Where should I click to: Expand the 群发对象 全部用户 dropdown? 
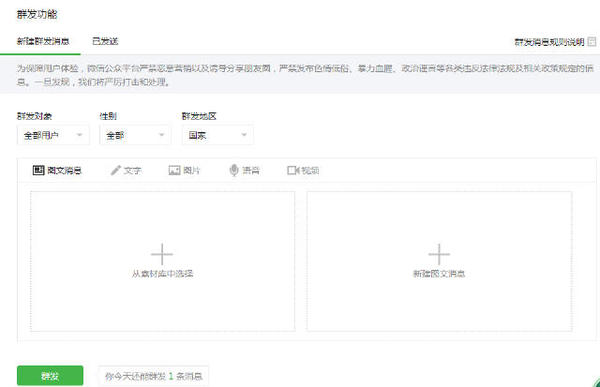click(53, 135)
